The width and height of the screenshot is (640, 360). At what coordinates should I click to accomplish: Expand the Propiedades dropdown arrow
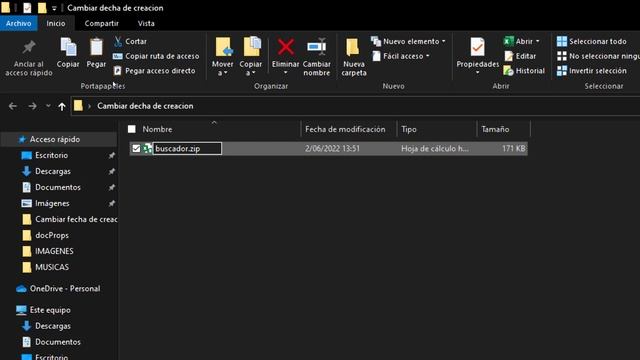coord(478,73)
